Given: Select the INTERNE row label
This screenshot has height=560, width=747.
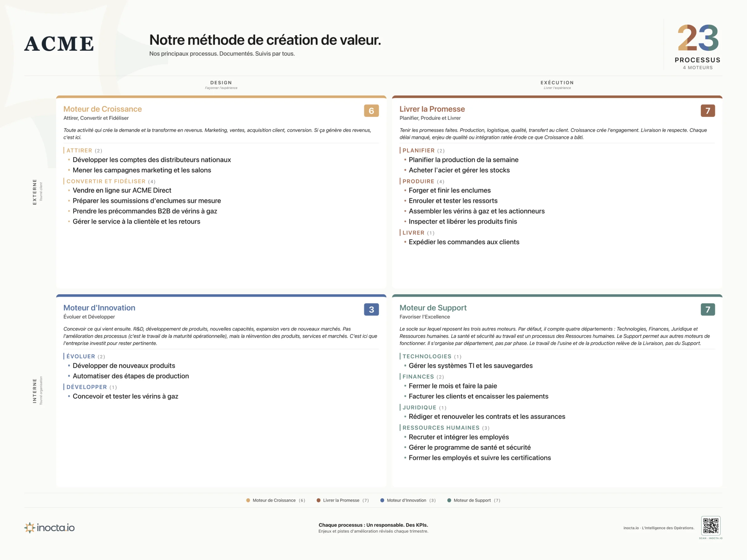Looking at the screenshot, I should pyautogui.click(x=35, y=390).
